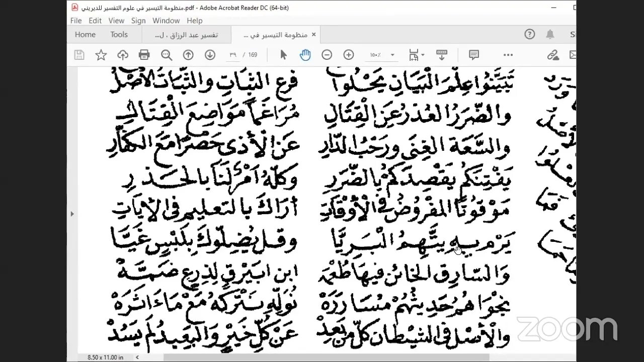Screen dimensions: 644x362
Task: Click horizontal scrollbar left arrow
Action: [x=137, y=357]
